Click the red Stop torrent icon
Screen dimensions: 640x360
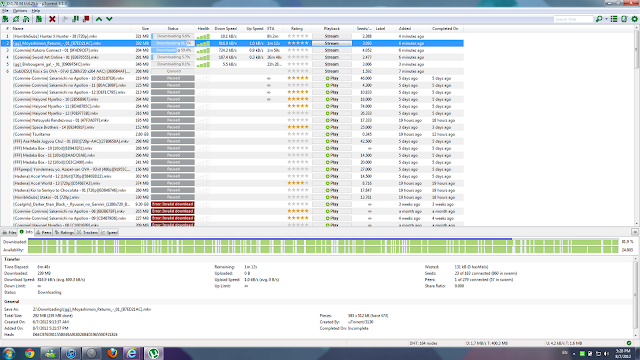86,19
